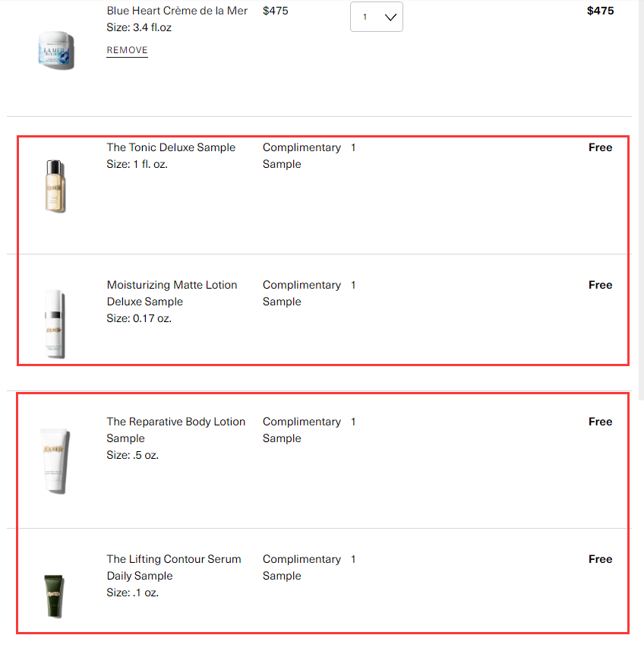Image resolution: width=644 pixels, height=651 pixels.
Task: Click the Free label for Reparative Body Lotion
Action: (600, 422)
